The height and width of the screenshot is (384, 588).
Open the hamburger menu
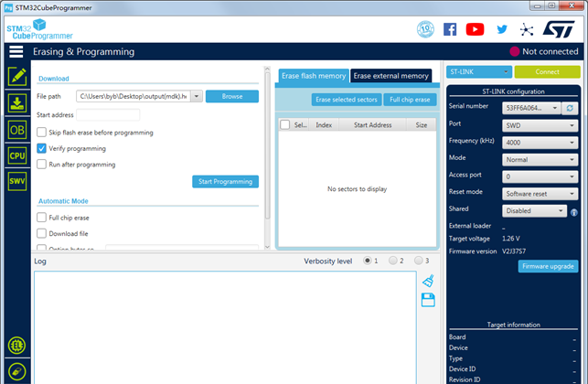[x=16, y=51]
